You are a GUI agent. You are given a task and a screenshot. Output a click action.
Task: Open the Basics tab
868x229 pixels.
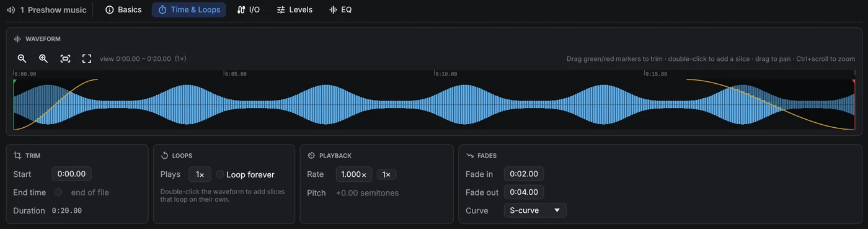click(x=123, y=9)
